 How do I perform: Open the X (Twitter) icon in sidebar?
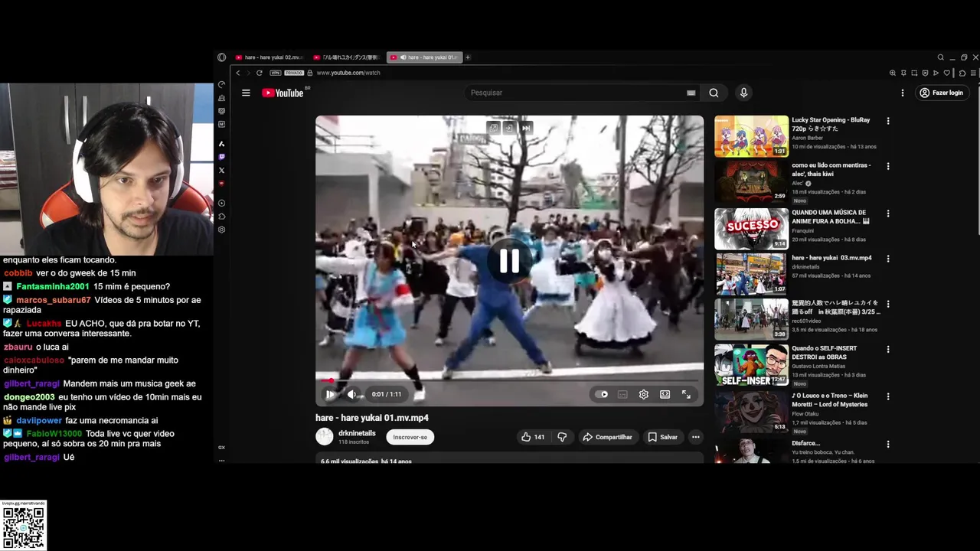[221, 170]
